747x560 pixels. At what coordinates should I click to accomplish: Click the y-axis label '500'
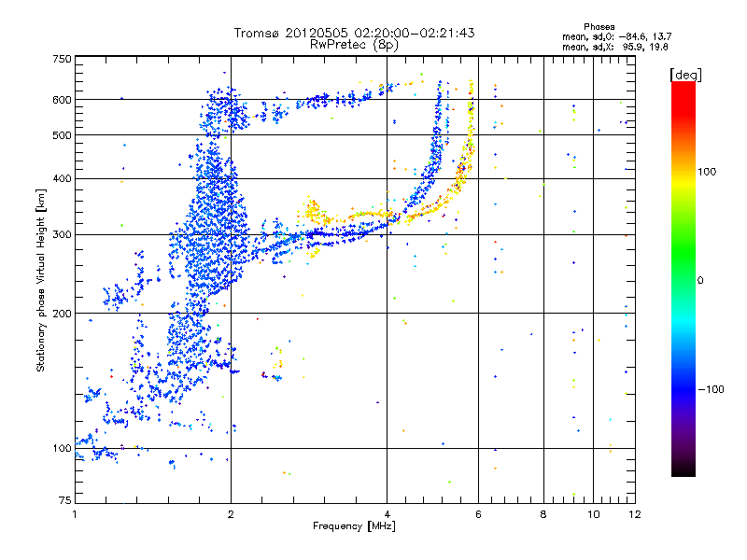[x=62, y=135]
